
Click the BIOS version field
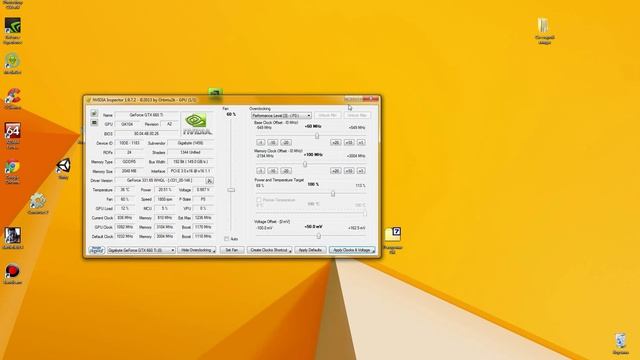click(x=147, y=133)
